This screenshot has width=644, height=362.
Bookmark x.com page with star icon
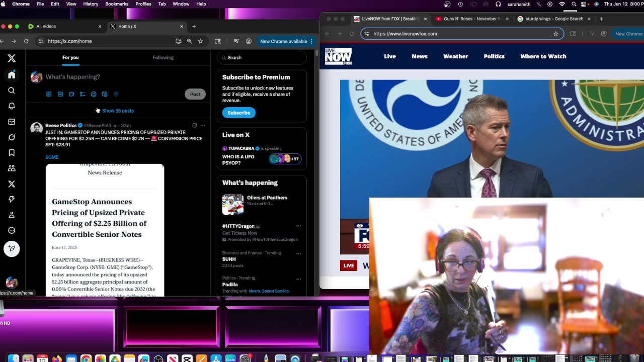(x=200, y=41)
